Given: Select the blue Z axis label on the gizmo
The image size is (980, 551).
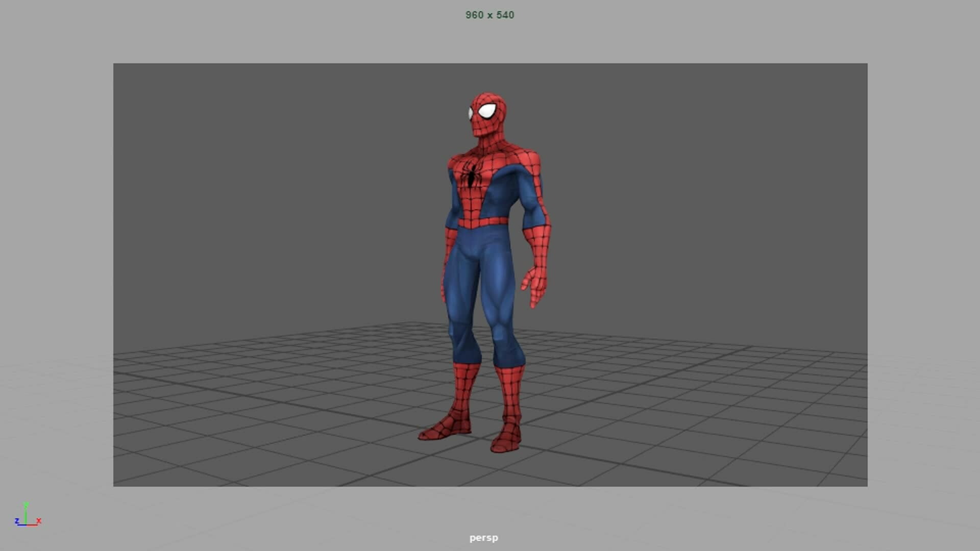Looking at the screenshot, I should (x=17, y=521).
